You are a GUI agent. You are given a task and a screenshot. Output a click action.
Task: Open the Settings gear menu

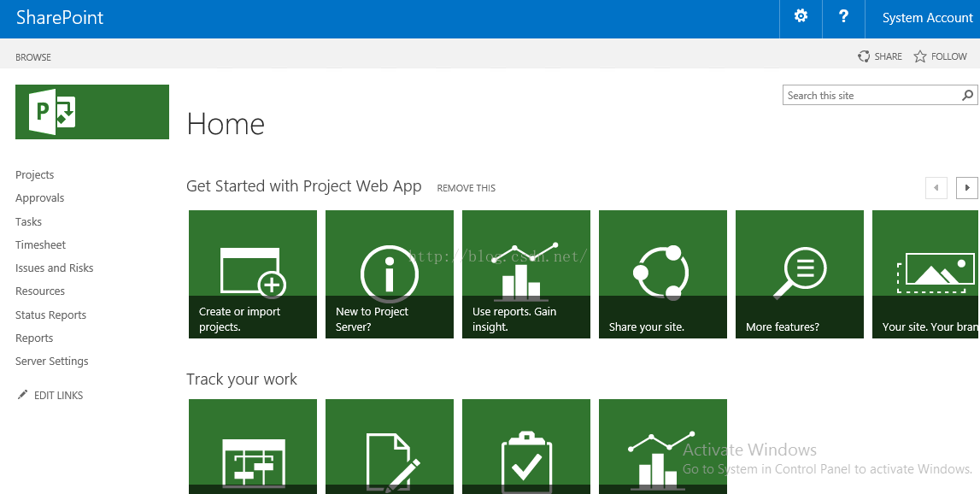pos(801,17)
